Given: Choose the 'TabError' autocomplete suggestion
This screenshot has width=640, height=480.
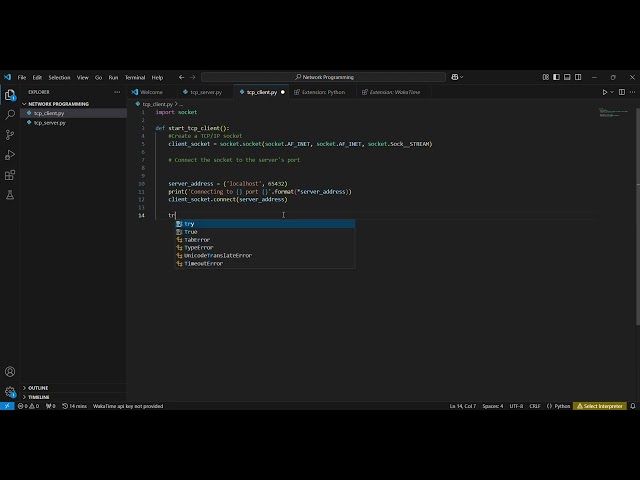Looking at the screenshot, I should (265, 240).
